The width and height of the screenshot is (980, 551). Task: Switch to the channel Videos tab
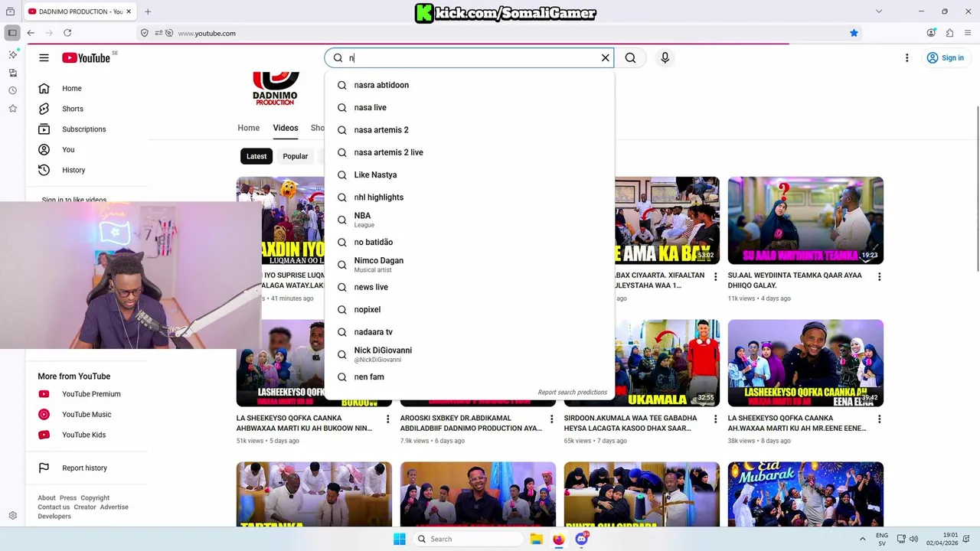[x=286, y=128]
